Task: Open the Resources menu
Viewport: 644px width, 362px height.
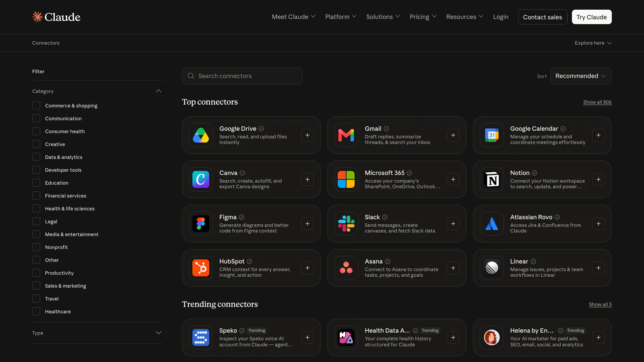Action: 465,17
